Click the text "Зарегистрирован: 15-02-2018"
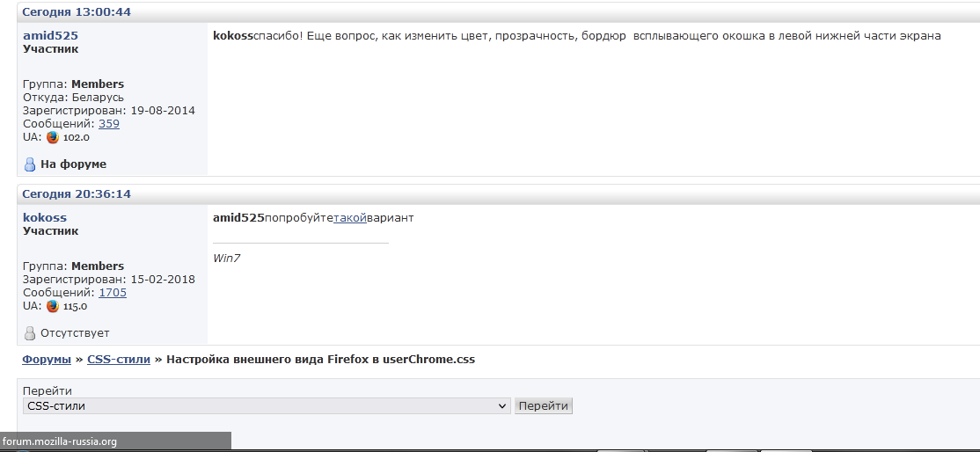The width and height of the screenshot is (980, 452). [x=109, y=280]
